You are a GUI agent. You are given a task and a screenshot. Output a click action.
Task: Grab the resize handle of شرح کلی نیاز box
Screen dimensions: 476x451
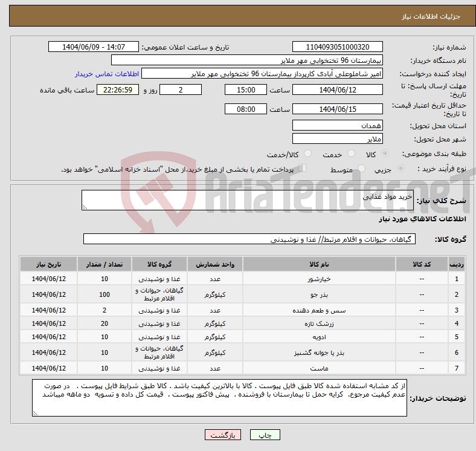pyautogui.click(x=85, y=207)
